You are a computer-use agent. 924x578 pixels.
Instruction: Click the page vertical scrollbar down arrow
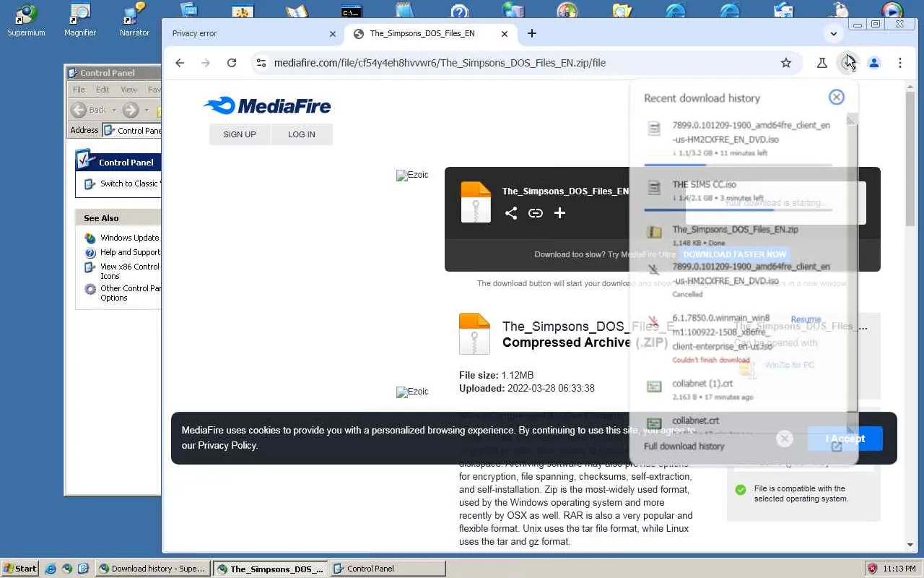910,545
